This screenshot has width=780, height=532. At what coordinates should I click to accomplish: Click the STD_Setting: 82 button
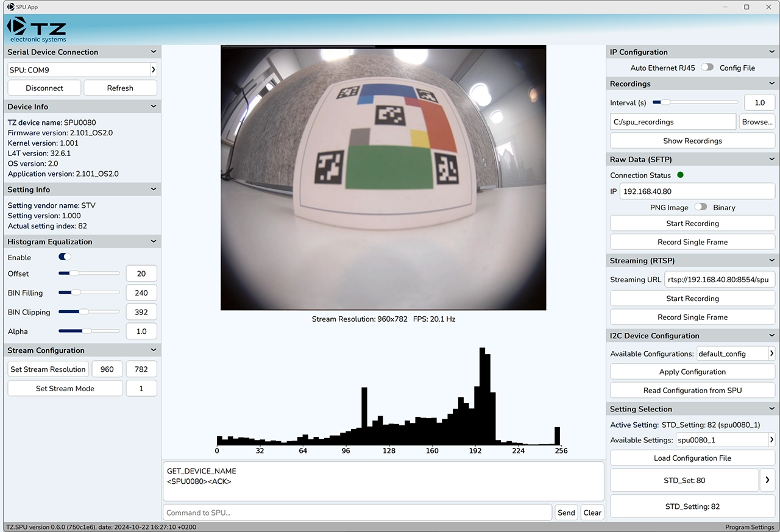[x=693, y=506]
